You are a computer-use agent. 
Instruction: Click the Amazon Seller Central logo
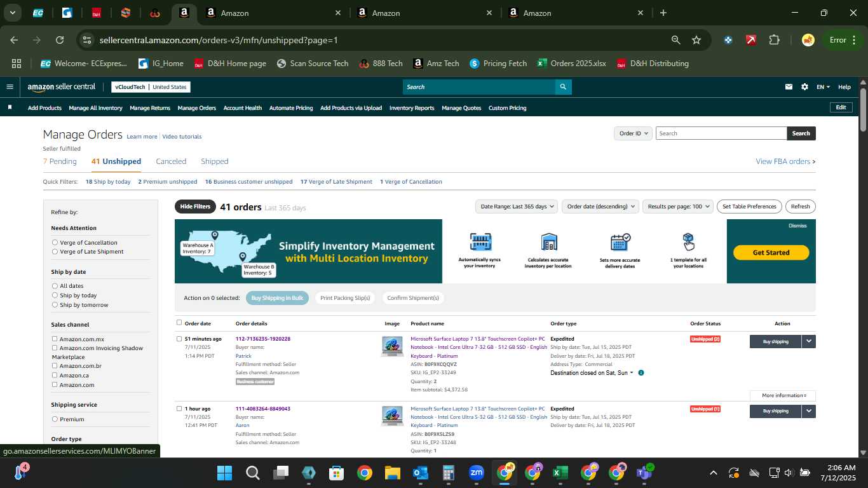62,87
